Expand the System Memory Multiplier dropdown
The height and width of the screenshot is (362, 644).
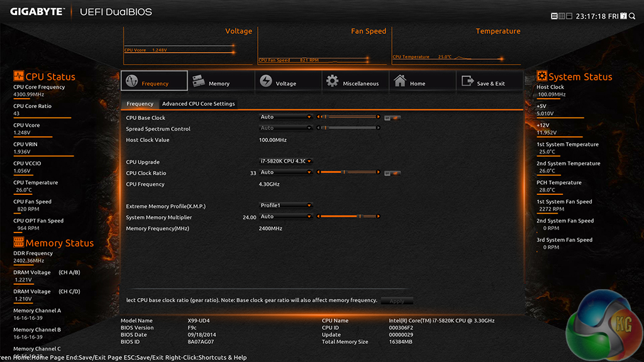coord(286,217)
